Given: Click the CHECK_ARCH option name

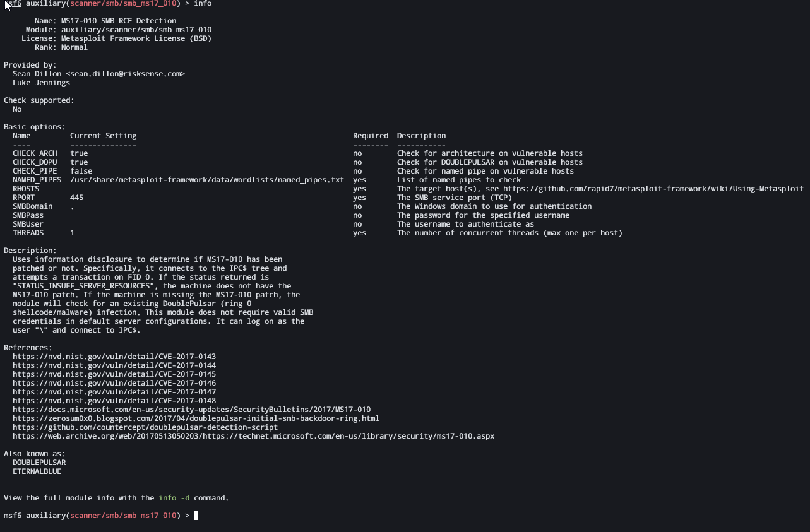Looking at the screenshot, I should coord(35,153).
